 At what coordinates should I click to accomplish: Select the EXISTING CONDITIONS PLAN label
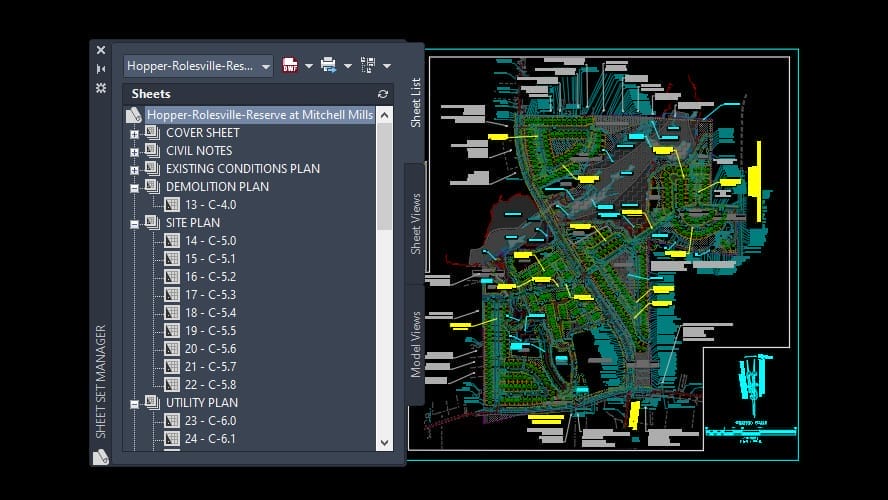(x=243, y=169)
